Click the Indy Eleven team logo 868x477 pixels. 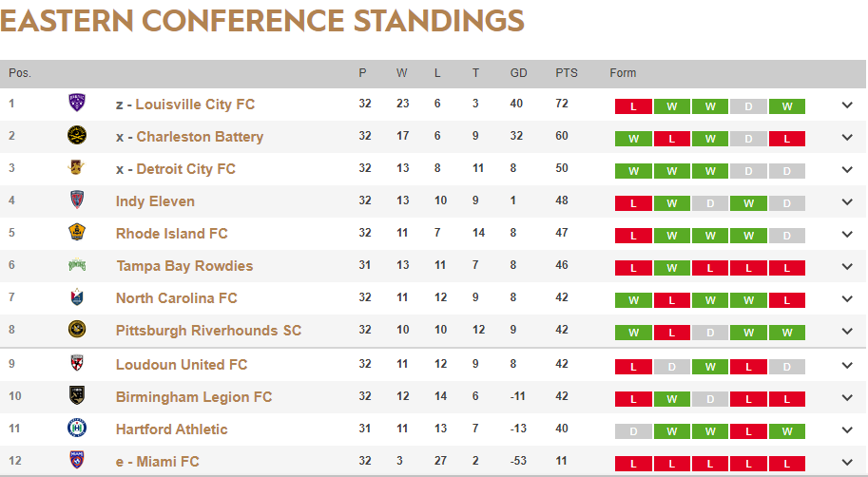tap(78, 200)
